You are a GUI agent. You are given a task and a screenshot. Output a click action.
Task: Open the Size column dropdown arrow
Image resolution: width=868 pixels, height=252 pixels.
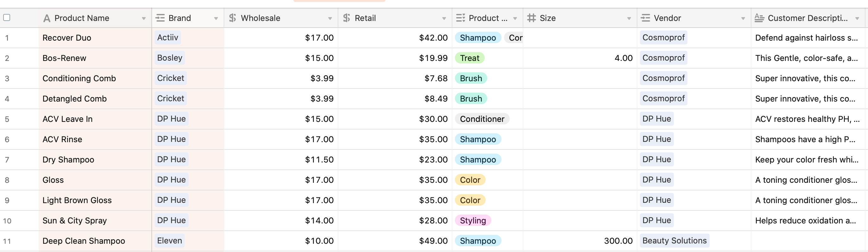[x=629, y=19]
